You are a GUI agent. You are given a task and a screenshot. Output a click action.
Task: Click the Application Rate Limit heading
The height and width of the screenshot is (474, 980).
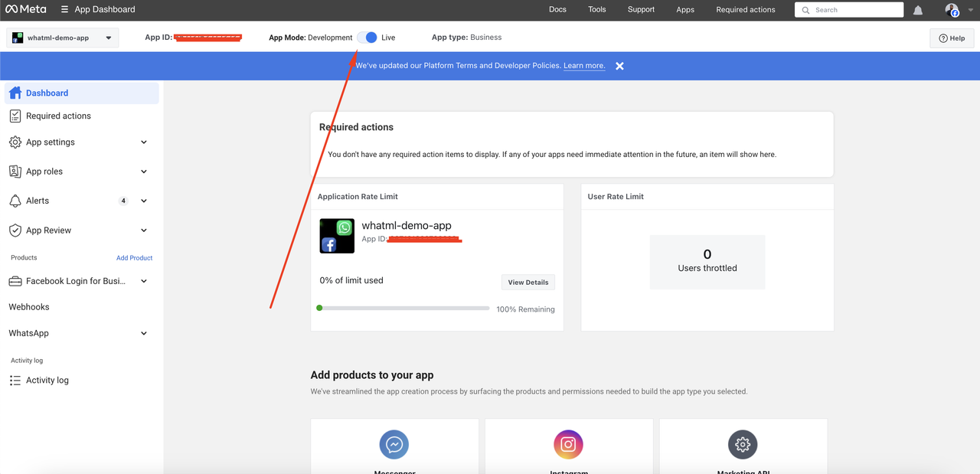point(358,197)
